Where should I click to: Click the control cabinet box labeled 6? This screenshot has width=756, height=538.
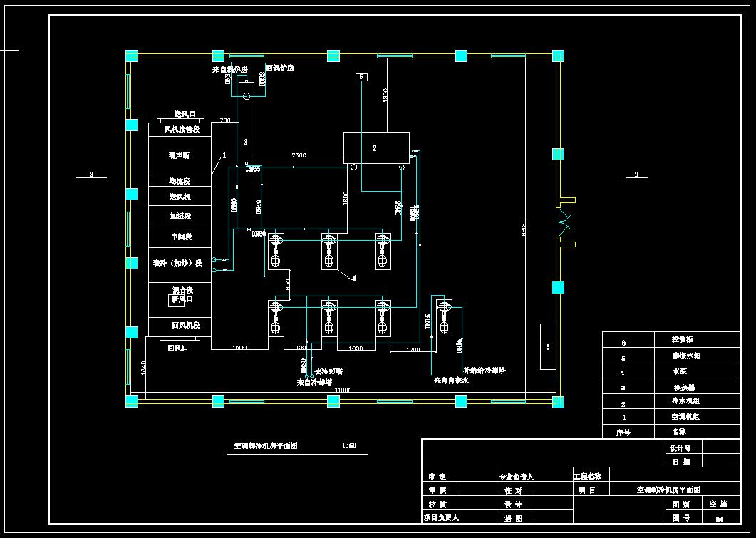pos(548,346)
